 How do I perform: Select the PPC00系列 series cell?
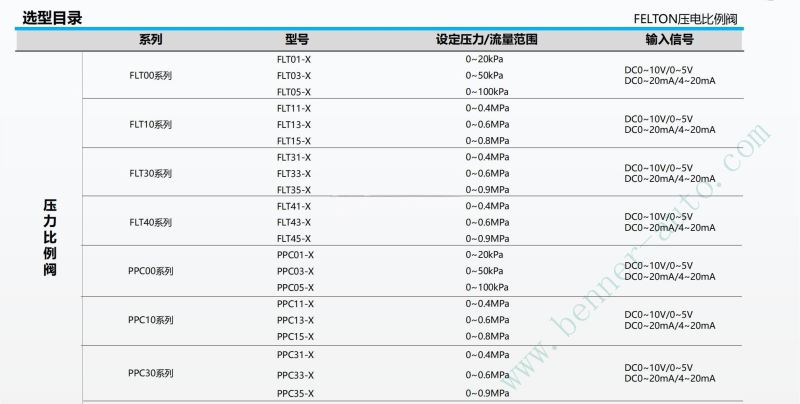pyautogui.click(x=150, y=271)
